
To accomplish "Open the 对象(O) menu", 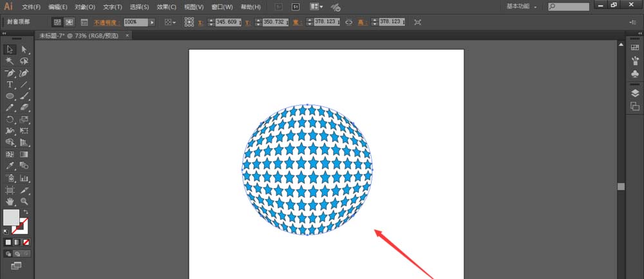I will pos(85,7).
